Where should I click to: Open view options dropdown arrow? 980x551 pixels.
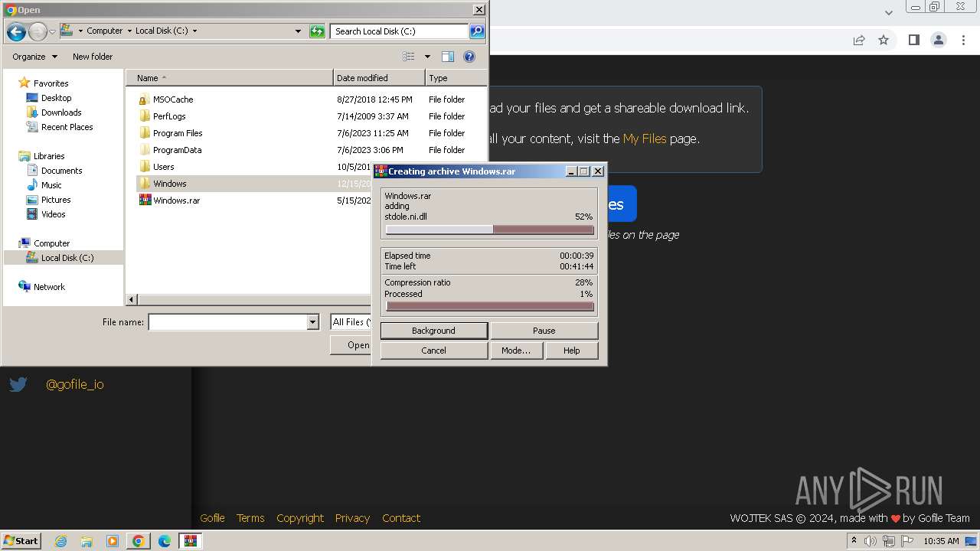[427, 57]
